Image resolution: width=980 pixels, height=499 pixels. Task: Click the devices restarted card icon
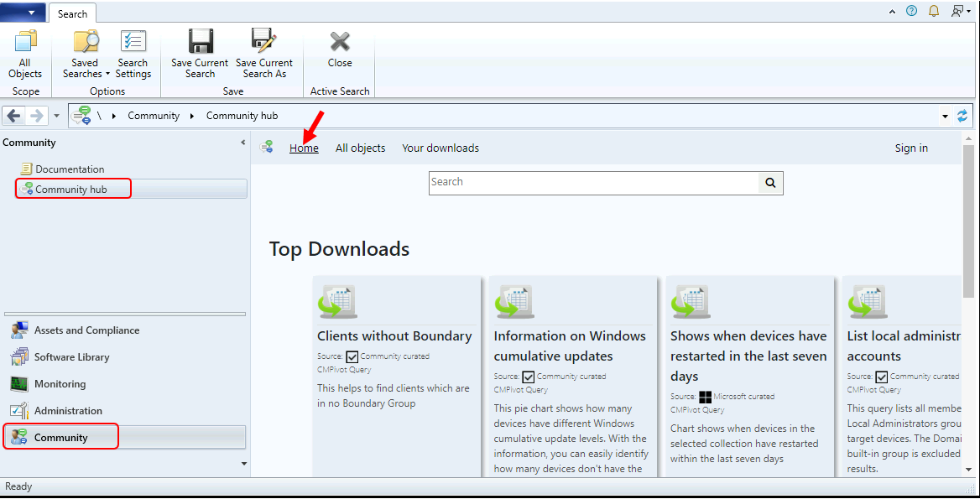(691, 302)
